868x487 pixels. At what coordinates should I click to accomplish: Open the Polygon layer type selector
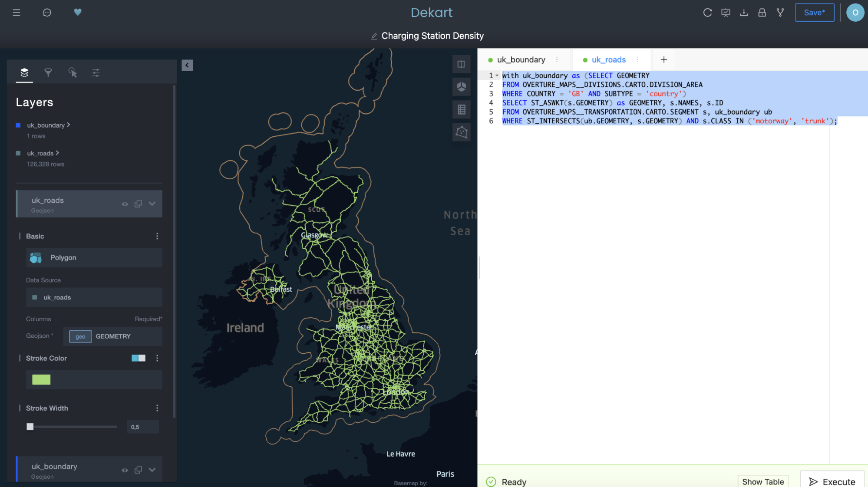click(x=94, y=257)
